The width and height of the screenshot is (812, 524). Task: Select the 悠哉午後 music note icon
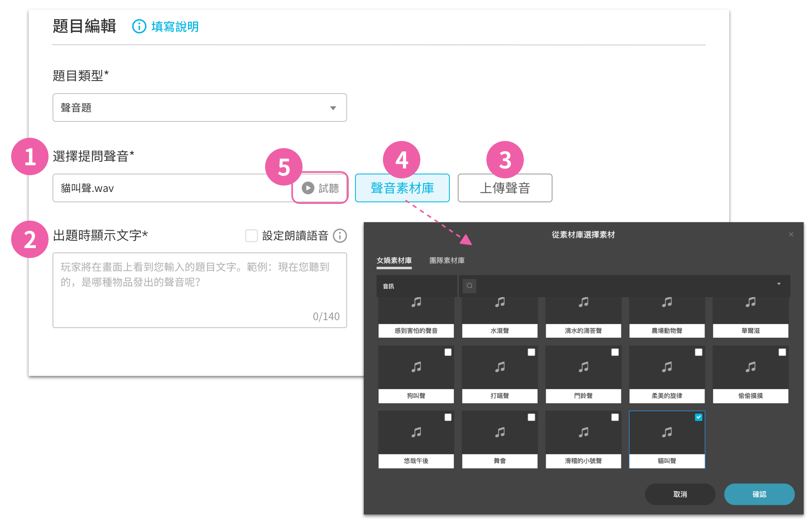(416, 432)
